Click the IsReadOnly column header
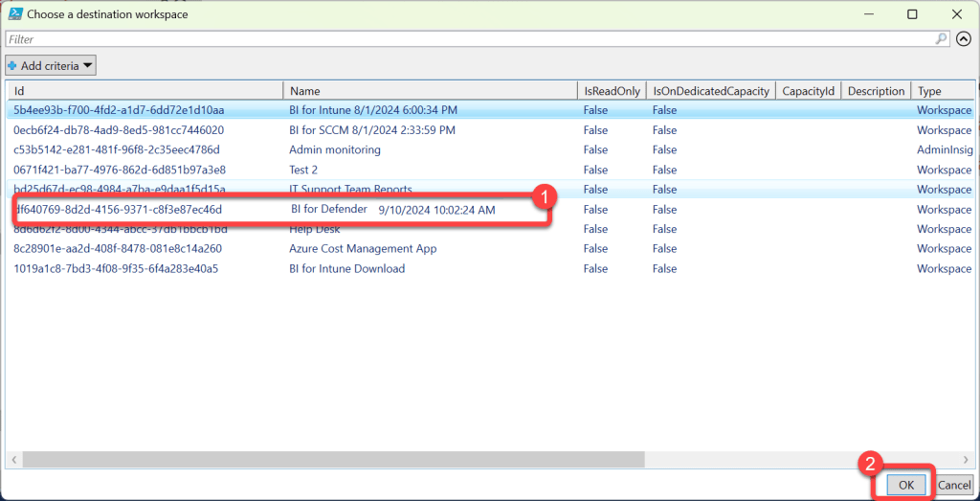 click(611, 91)
